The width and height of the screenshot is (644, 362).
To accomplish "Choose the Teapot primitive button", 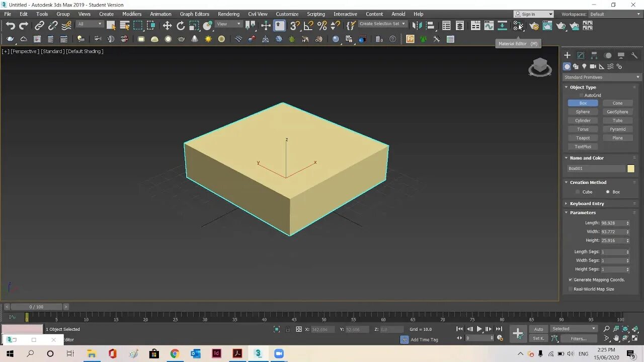I will coord(583,138).
